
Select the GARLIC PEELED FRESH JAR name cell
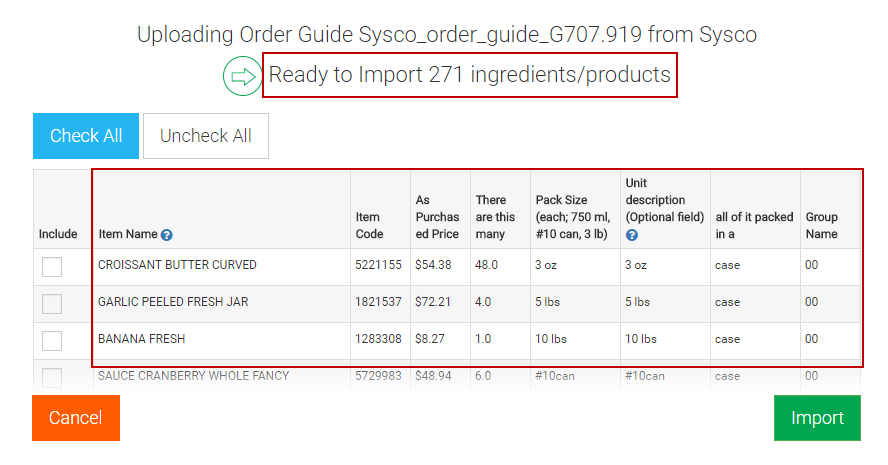click(173, 302)
